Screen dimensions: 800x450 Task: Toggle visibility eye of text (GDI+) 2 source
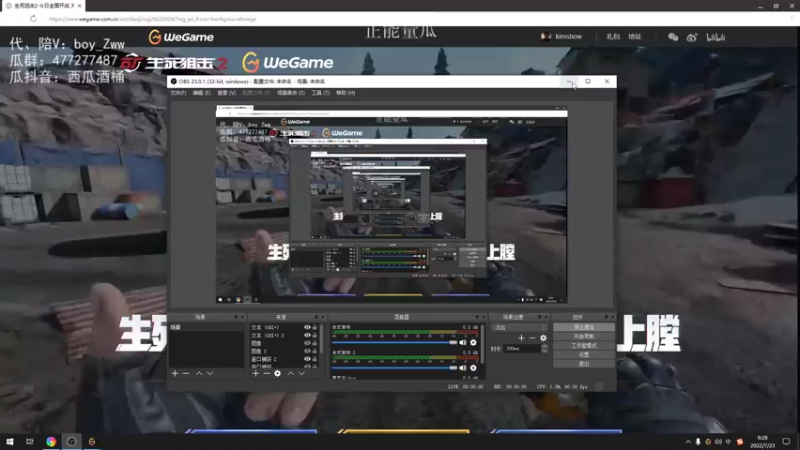307,335
